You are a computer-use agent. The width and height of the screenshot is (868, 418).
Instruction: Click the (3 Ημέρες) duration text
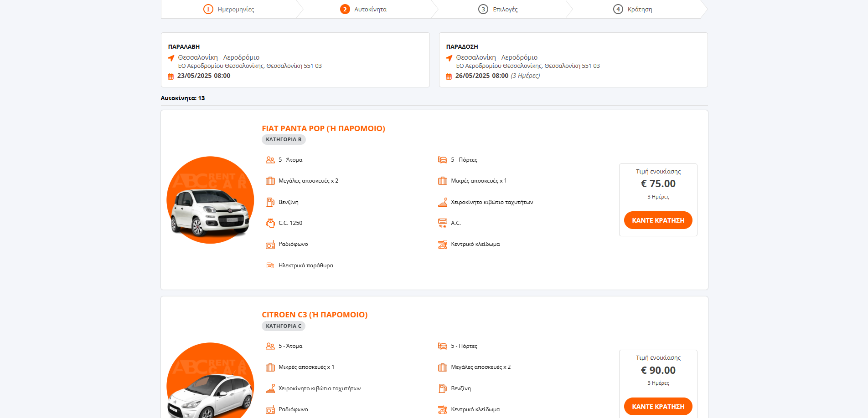pos(525,76)
